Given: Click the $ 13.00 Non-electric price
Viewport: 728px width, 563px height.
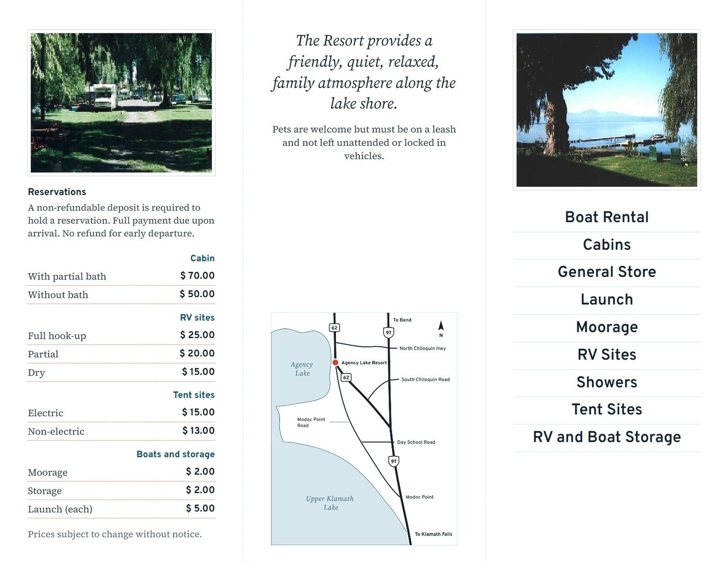Looking at the screenshot, I should [199, 430].
